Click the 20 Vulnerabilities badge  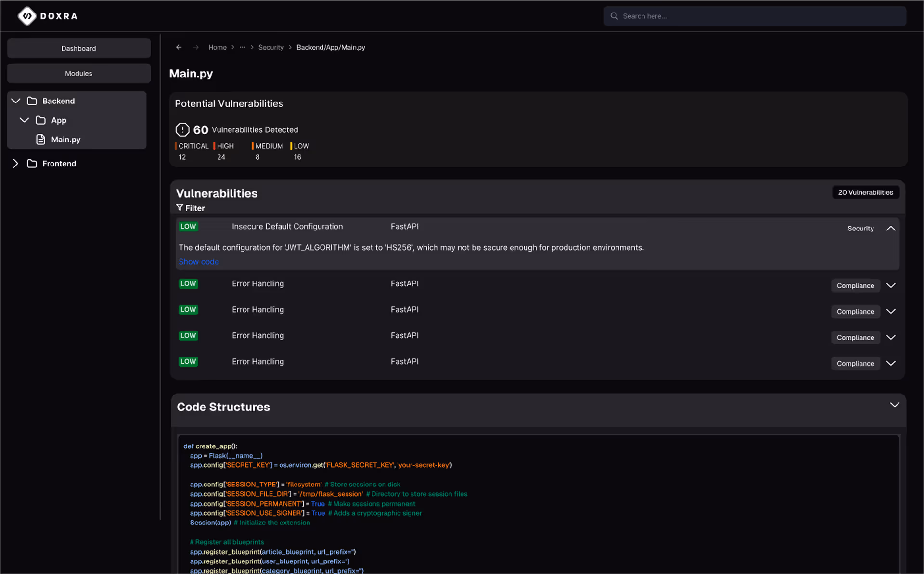pos(865,192)
